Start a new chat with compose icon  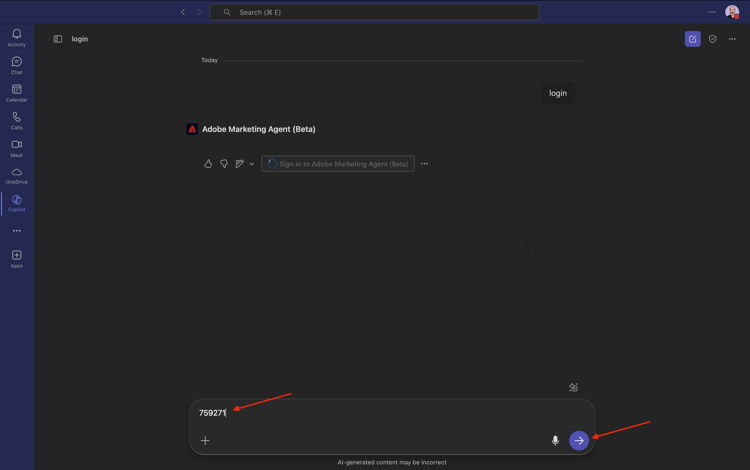point(693,39)
